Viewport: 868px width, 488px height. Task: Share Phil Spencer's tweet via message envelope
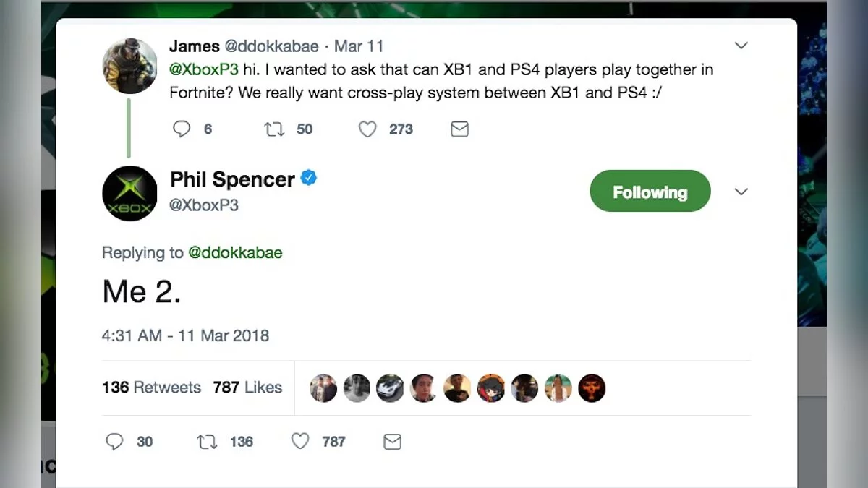tap(392, 441)
